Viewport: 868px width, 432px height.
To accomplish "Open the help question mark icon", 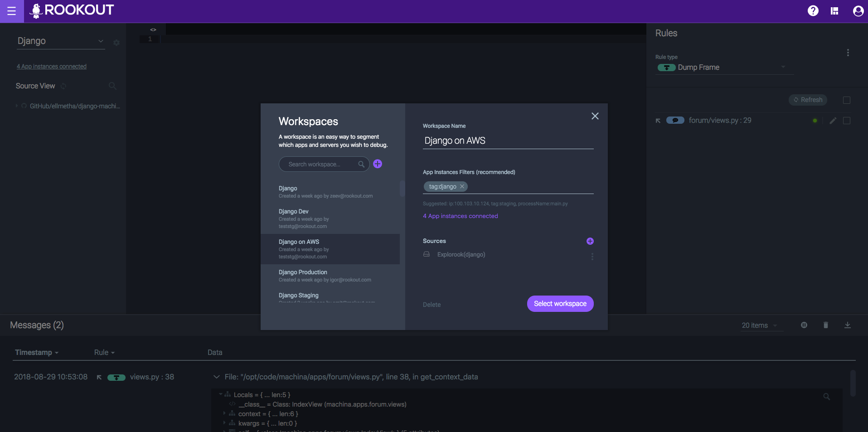I will coord(813,11).
